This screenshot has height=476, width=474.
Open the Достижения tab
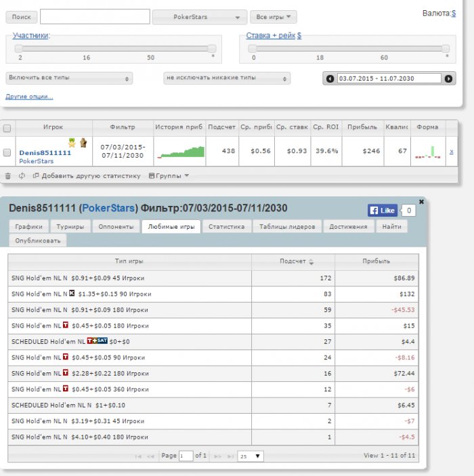click(348, 227)
